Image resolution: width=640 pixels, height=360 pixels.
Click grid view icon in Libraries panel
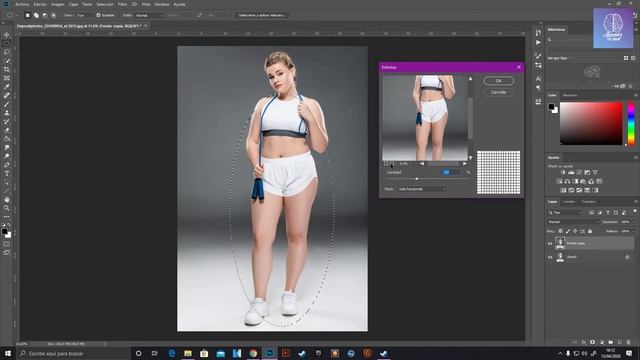coord(626,58)
